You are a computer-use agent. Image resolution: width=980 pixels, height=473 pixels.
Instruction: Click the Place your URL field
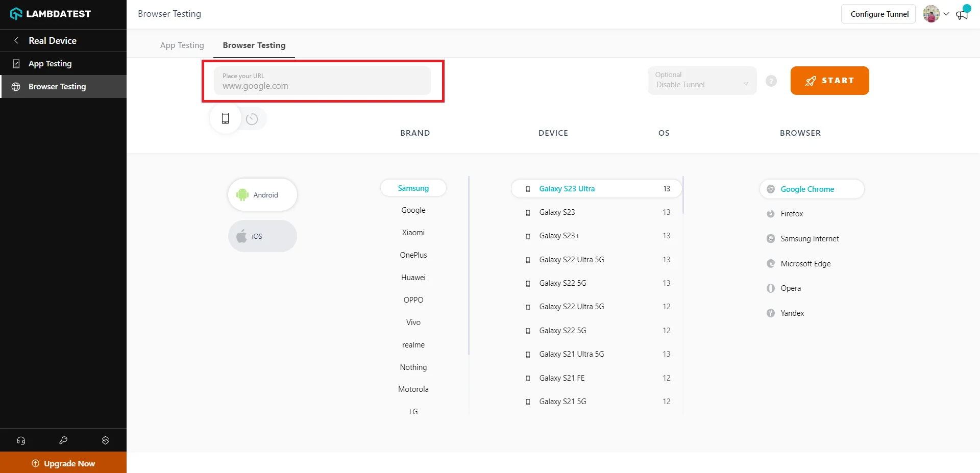click(322, 81)
